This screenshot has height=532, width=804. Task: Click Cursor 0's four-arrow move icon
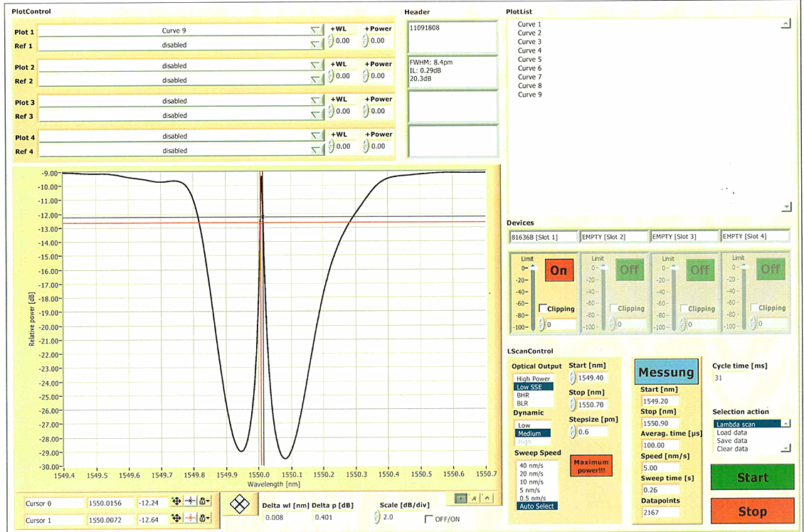pyautogui.click(x=176, y=502)
